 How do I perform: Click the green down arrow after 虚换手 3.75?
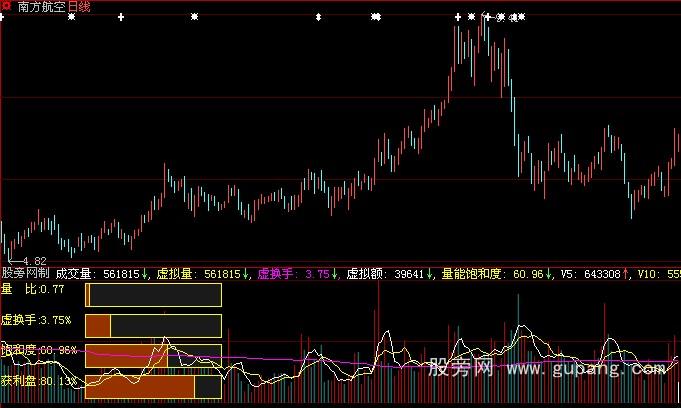click(334, 274)
